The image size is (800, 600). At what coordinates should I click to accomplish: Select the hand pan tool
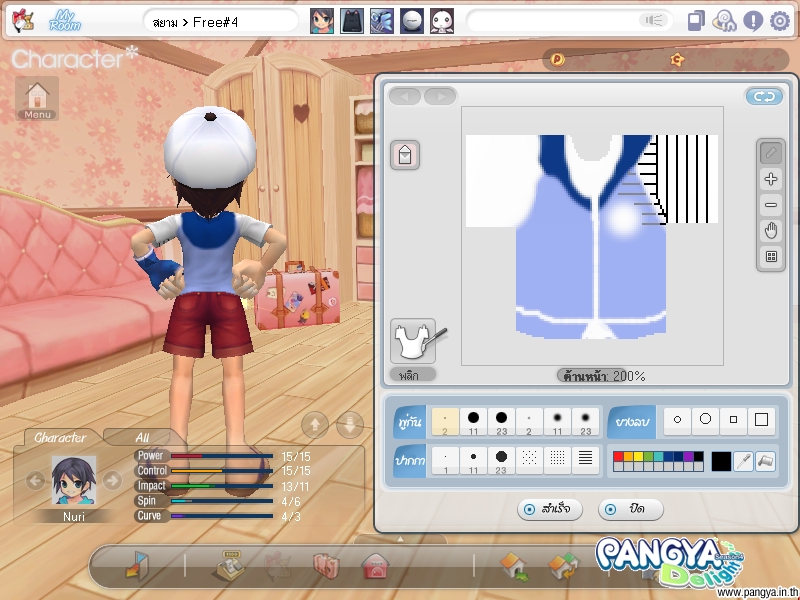coord(771,231)
